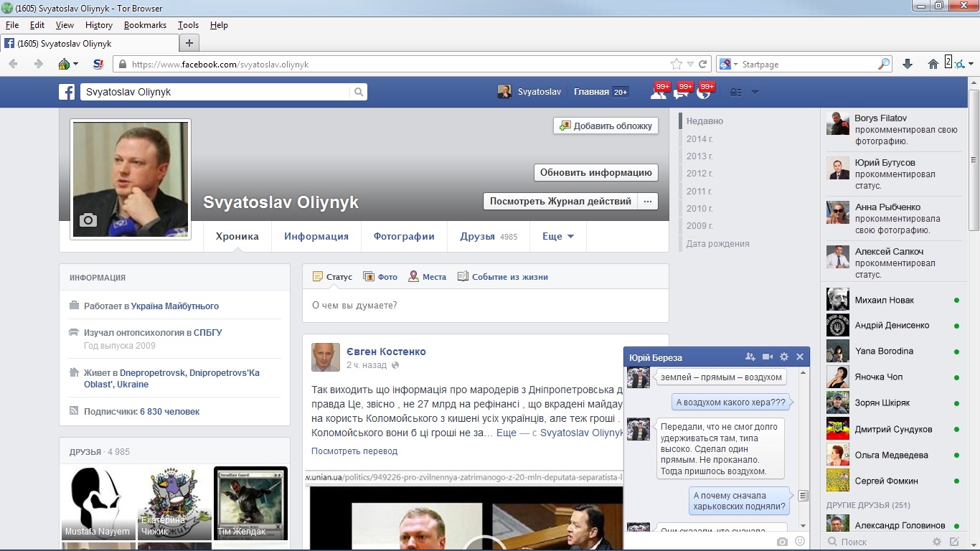
Task: Open the File menu
Action: tap(12, 25)
